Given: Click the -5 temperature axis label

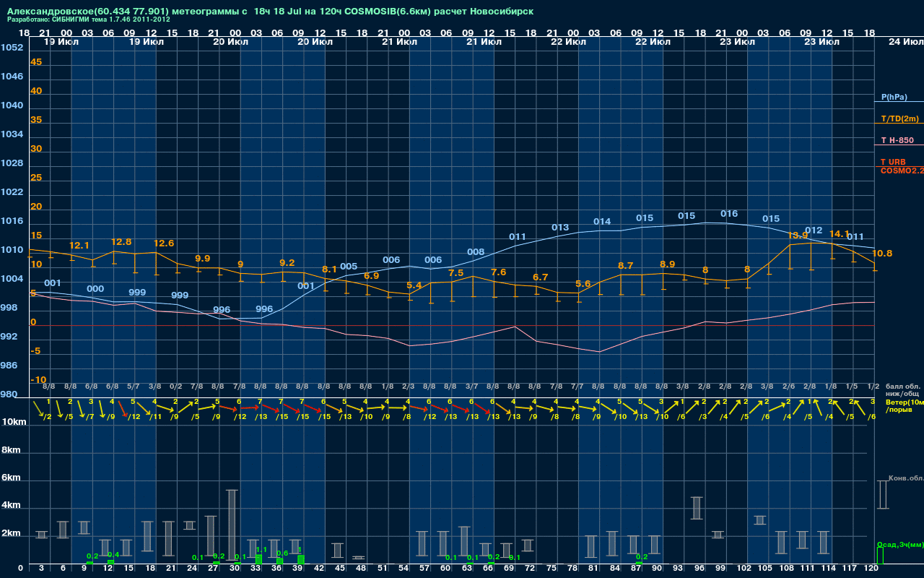Looking at the screenshot, I should 36,351.
